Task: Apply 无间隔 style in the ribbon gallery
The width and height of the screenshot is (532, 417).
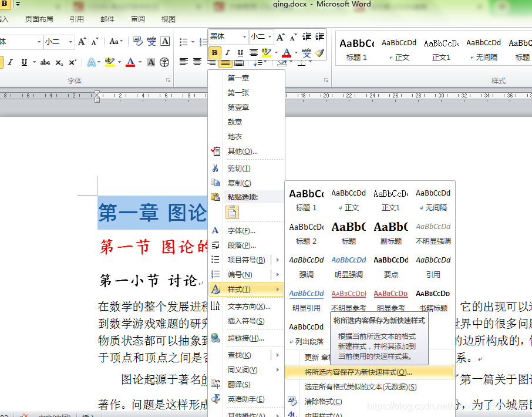Action: pyautogui.click(x=483, y=49)
